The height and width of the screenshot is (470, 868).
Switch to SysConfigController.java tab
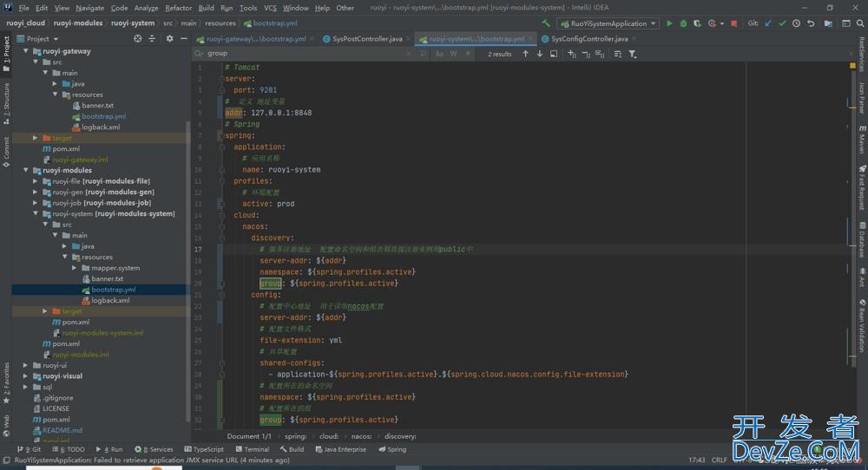pyautogui.click(x=589, y=39)
